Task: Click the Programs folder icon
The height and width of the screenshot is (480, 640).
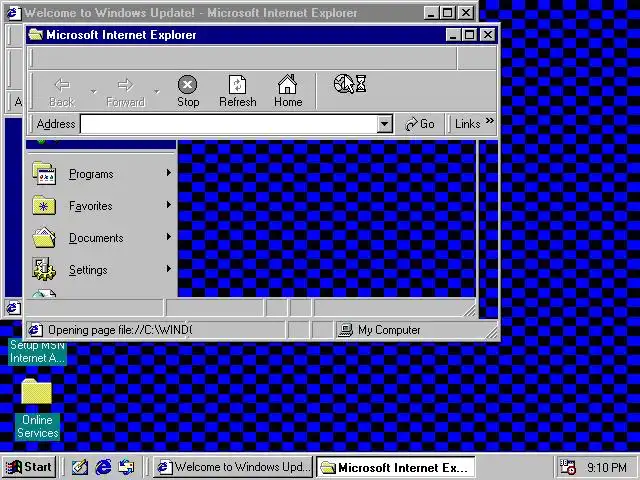Action: click(x=44, y=173)
